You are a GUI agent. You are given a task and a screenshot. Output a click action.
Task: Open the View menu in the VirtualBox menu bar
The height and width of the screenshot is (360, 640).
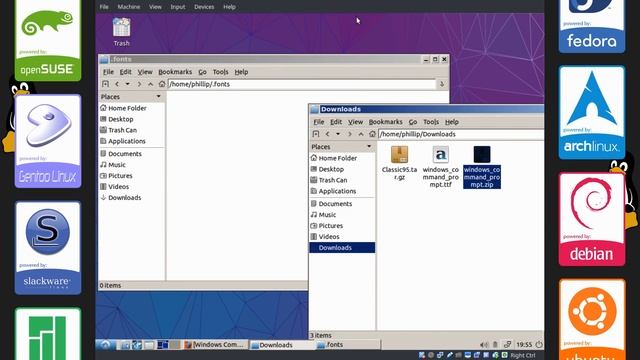coord(155,7)
